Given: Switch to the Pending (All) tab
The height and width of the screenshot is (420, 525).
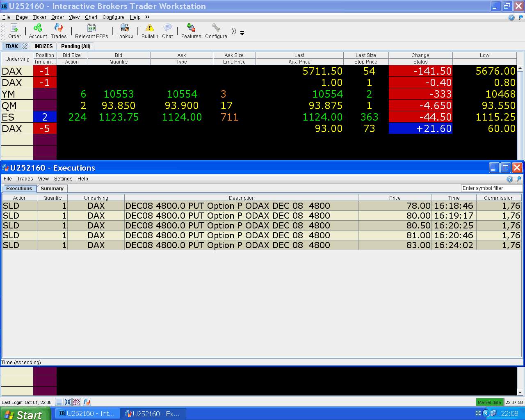Looking at the screenshot, I should tap(76, 46).
